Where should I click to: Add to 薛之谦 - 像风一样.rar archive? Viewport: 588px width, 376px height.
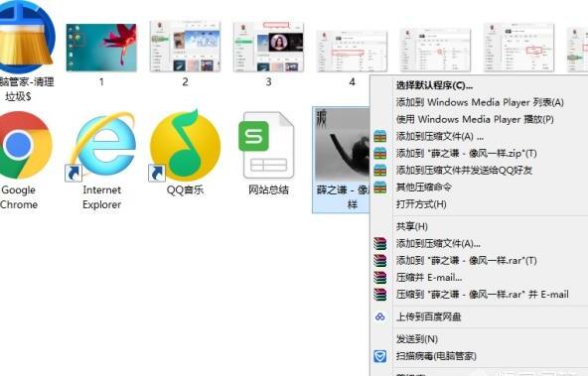pyautogui.click(x=467, y=261)
